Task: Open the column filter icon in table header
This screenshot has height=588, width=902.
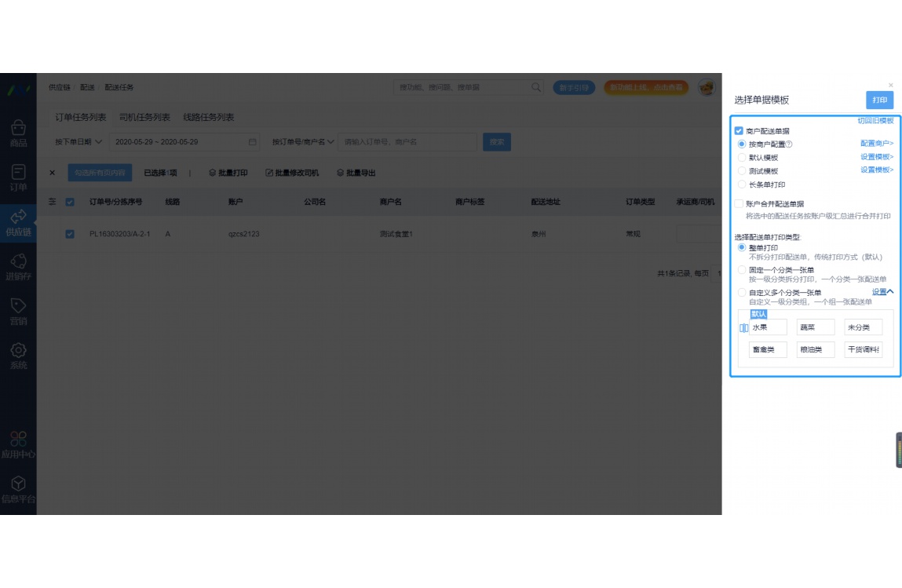Action: point(51,202)
